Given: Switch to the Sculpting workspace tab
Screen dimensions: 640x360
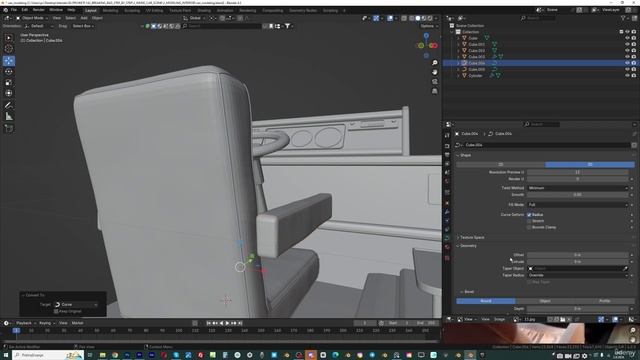Looking at the screenshot, I should coord(132,11).
